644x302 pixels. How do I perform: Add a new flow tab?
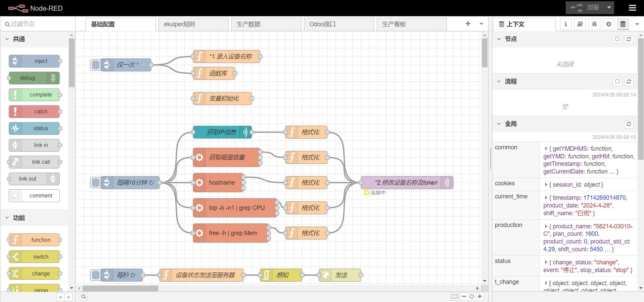[x=468, y=24]
